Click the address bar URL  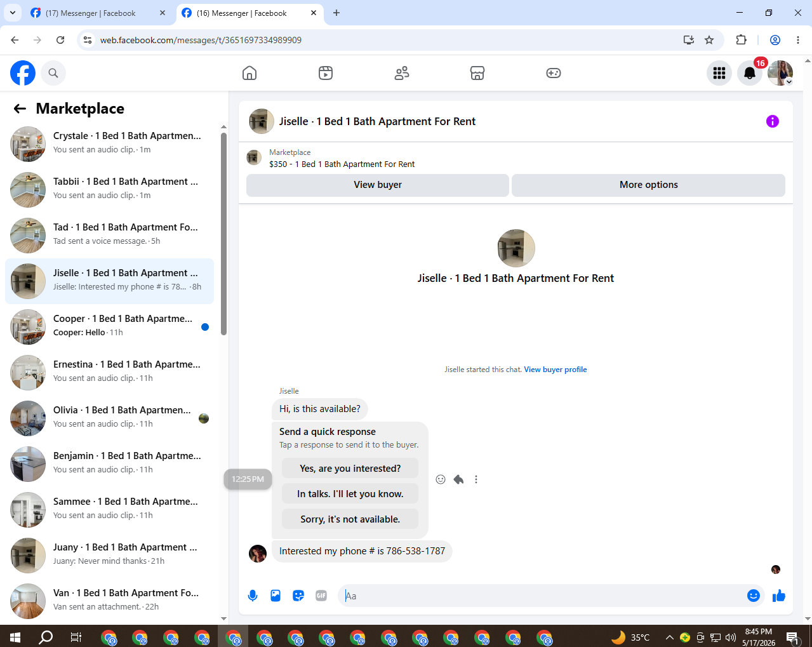(x=201, y=40)
